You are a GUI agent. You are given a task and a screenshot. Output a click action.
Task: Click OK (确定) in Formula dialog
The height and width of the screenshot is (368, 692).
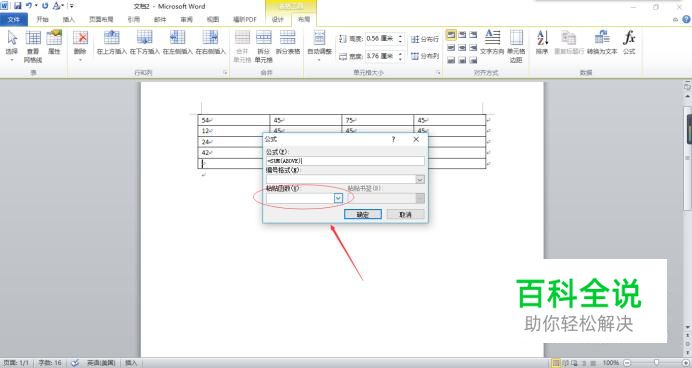pyautogui.click(x=363, y=214)
